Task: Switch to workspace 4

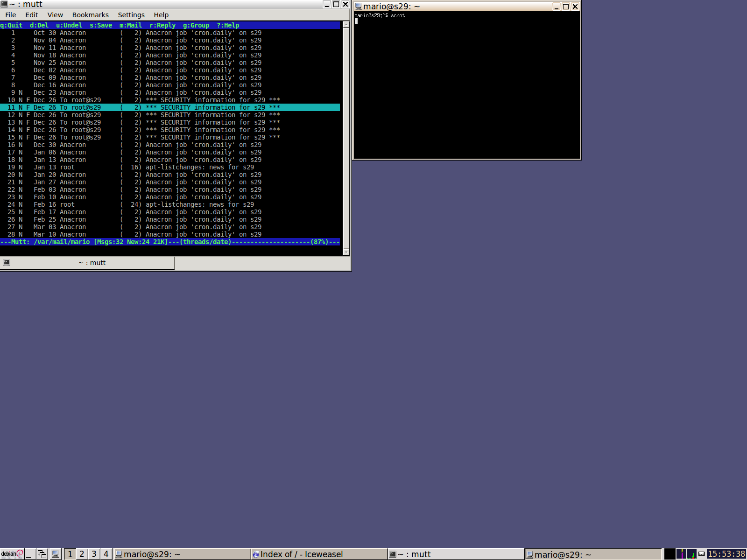Action: 106,554
